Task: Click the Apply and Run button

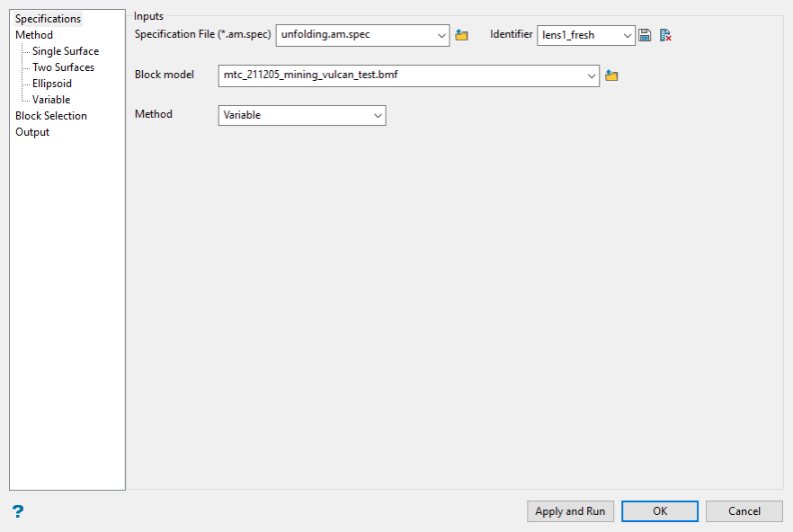Action: (x=570, y=511)
